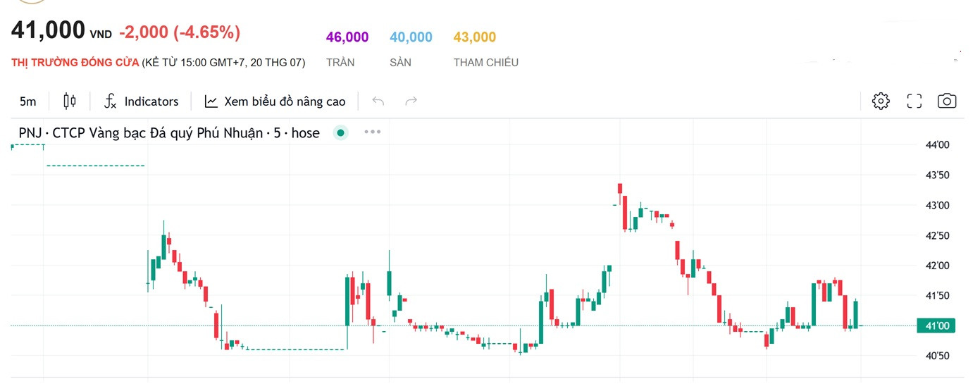Click the undo arrow icon

pyautogui.click(x=378, y=101)
